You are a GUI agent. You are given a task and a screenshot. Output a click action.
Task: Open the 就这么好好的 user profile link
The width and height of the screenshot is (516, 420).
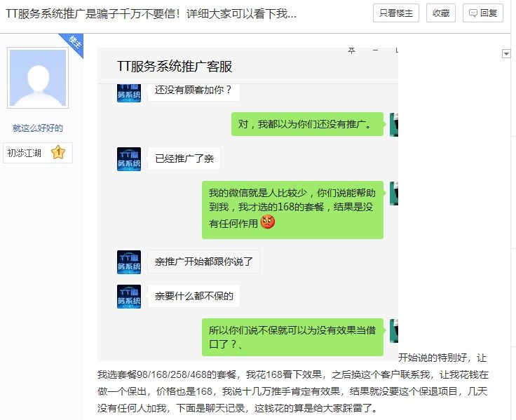click(38, 128)
